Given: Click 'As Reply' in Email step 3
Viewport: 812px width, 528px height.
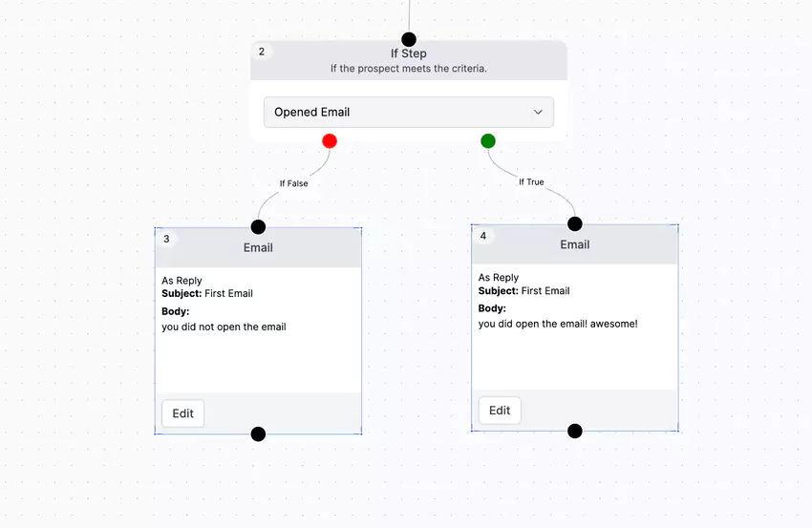Looking at the screenshot, I should (x=182, y=281).
